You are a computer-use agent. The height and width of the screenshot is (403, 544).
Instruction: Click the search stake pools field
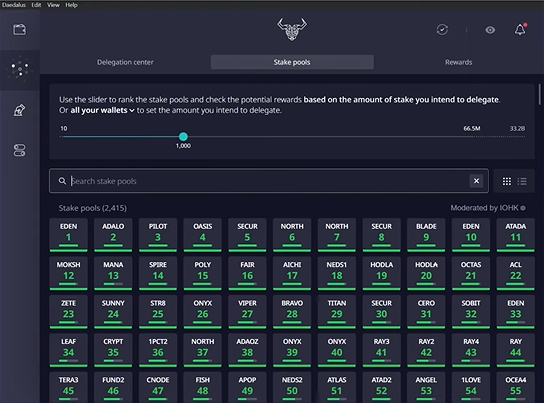[269, 181]
